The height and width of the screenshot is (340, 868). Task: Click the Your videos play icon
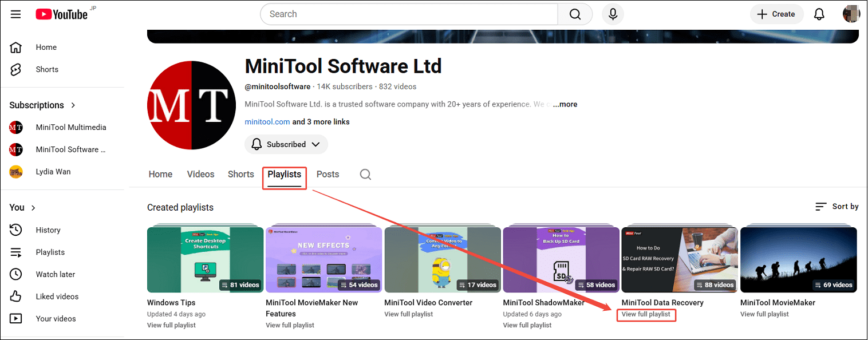(x=16, y=319)
